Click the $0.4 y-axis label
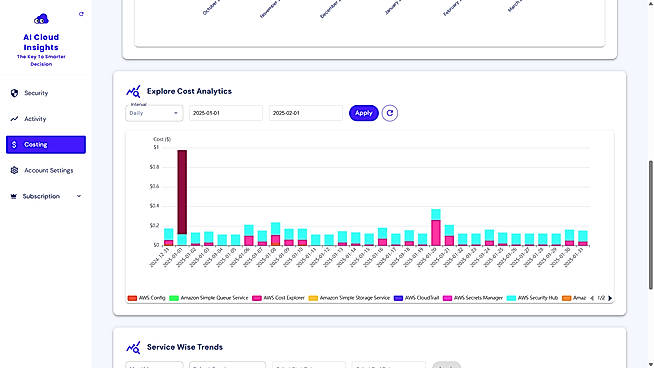 (x=154, y=206)
